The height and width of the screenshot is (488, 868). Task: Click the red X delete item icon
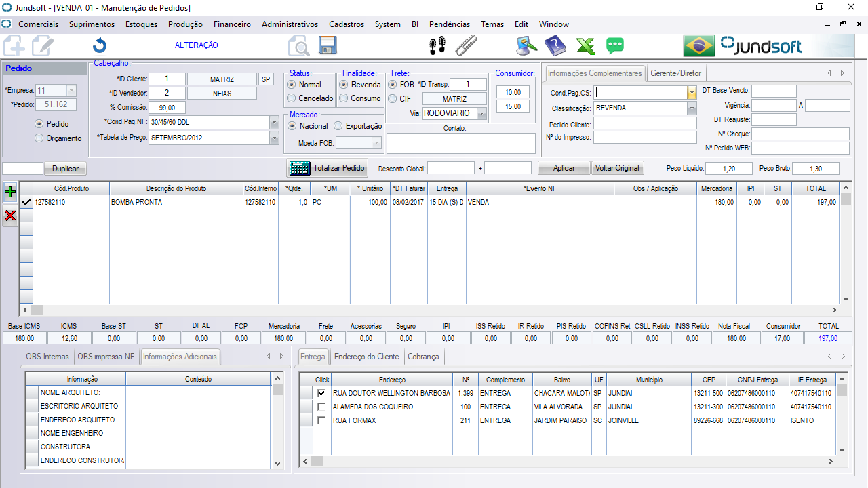tap(10, 216)
